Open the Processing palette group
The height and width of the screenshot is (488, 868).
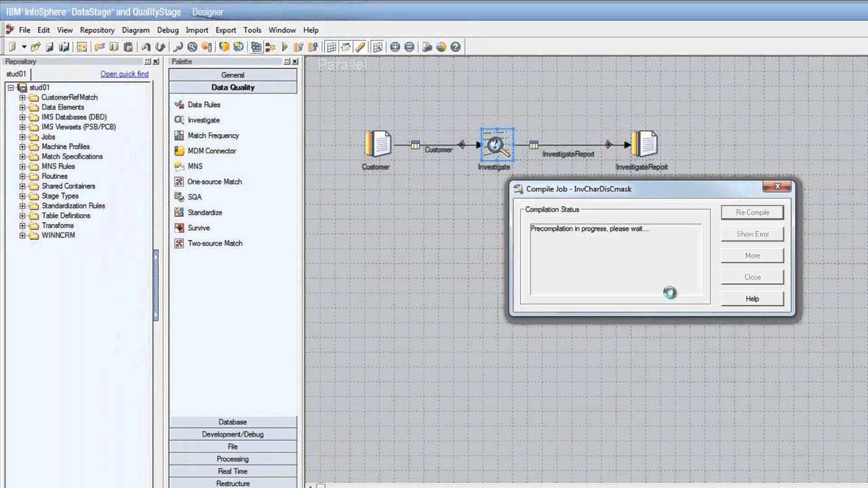click(x=233, y=459)
